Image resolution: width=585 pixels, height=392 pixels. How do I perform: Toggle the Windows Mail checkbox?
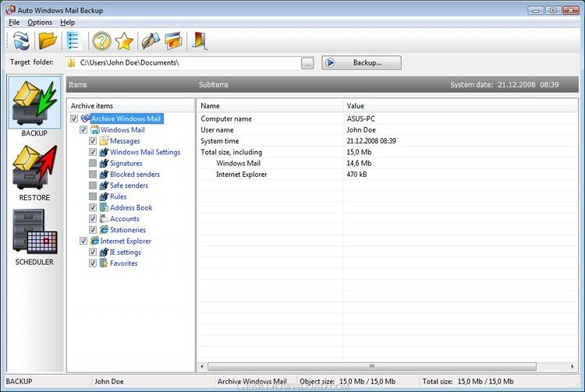83,129
